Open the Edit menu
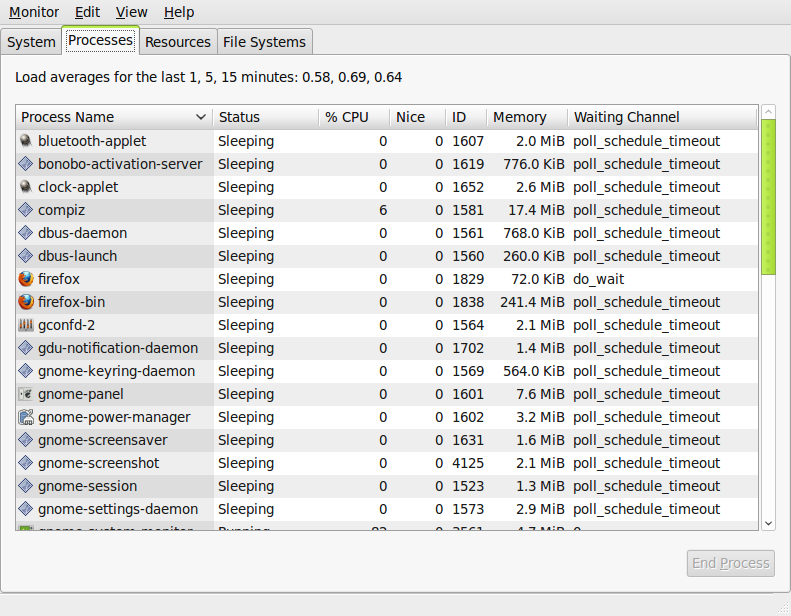This screenshot has height=616, width=791. coord(87,12)
